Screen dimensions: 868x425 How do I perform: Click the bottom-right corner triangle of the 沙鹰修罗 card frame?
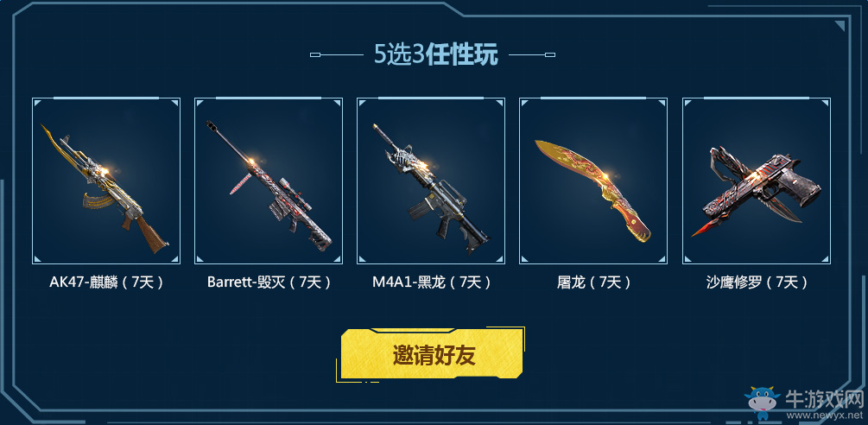pos(826,259)
